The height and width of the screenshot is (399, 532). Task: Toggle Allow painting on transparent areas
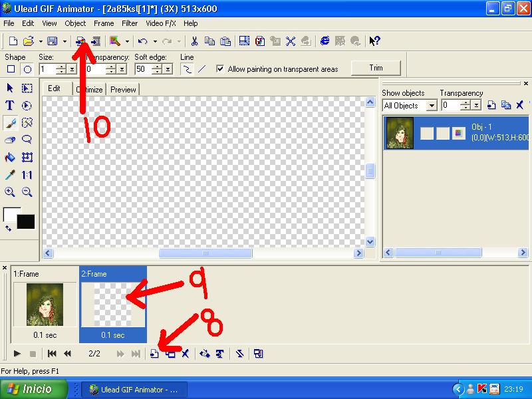coord(220,69)
